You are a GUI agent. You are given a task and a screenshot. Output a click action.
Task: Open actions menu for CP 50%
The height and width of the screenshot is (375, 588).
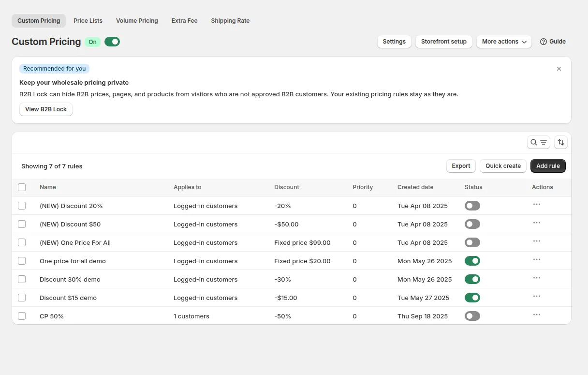click(537, 315)
